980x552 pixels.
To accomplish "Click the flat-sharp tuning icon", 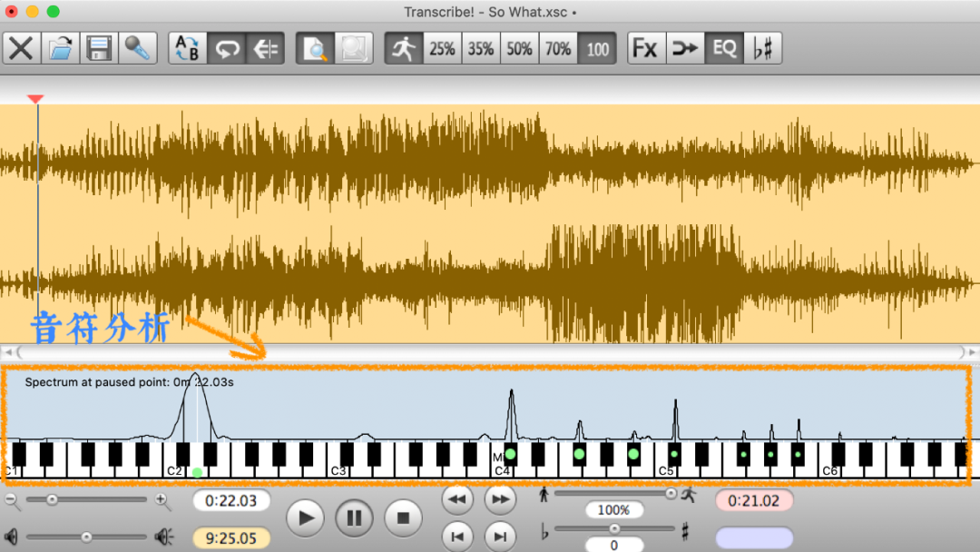I will tap(762, 48).
